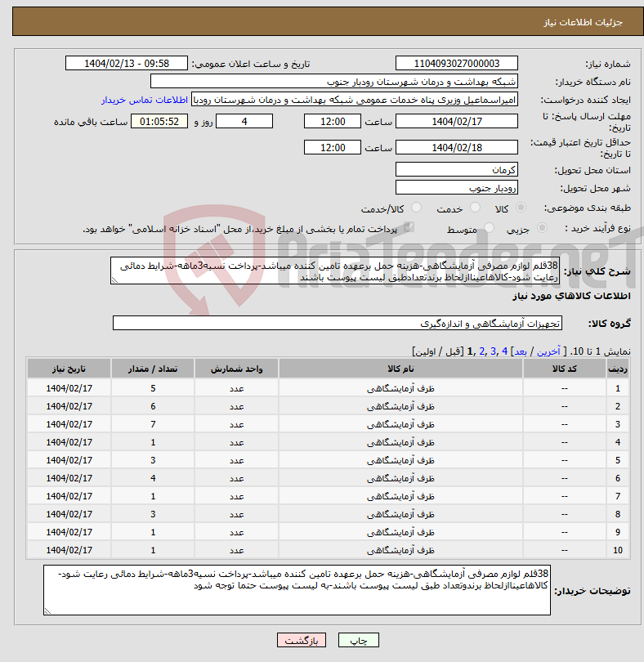Click the نام کالا column header

[x=400, y=369]
